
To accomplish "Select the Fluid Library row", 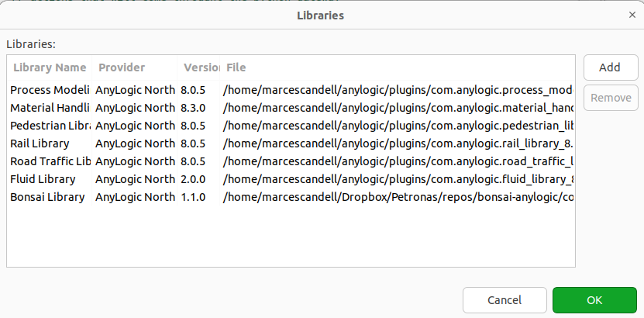I will (291, 179).
